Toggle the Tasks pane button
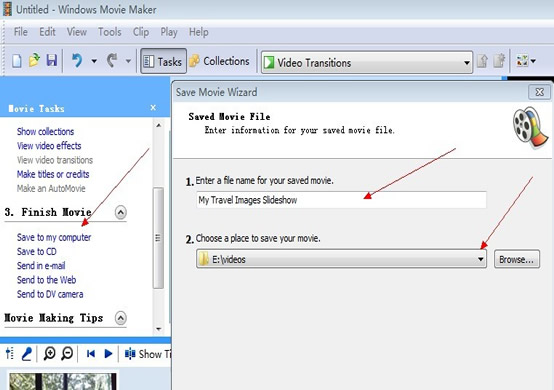This screenshot has width=554, height=390. coord(163,61)
